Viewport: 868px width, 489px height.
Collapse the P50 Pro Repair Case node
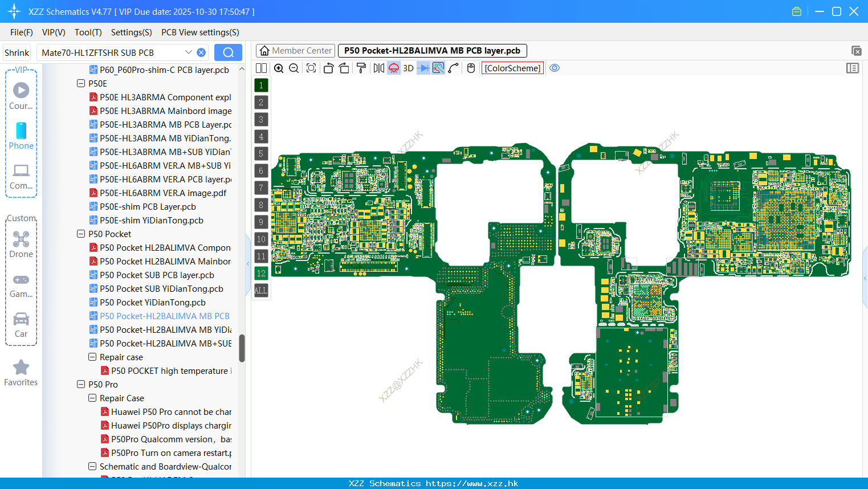pyautogui.click(x=92, y=398)
